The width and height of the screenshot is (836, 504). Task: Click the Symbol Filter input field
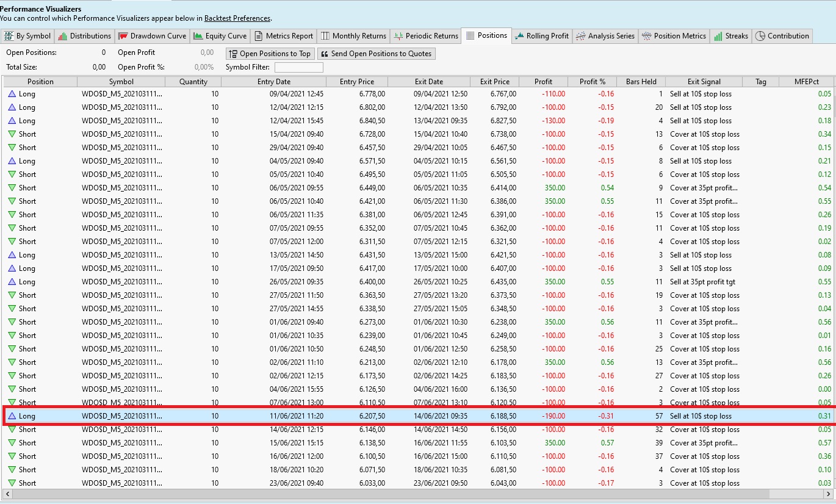point(298,67)
